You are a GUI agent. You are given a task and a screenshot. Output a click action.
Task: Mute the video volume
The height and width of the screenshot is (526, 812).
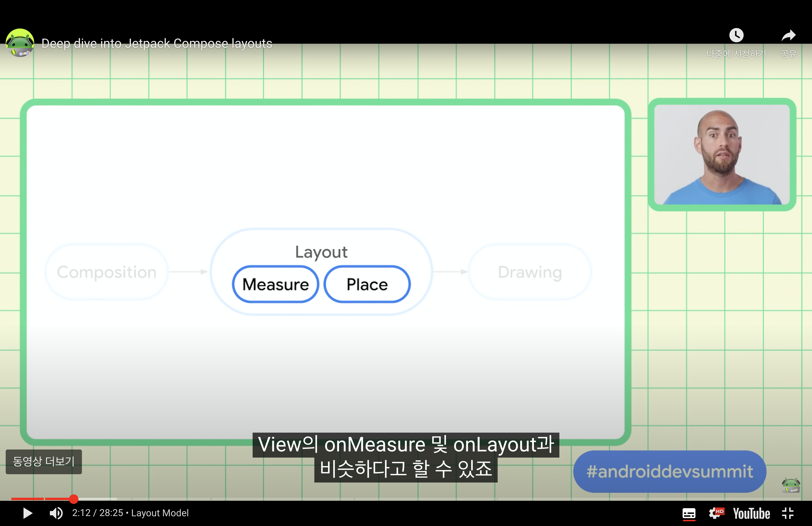(56, 513)
